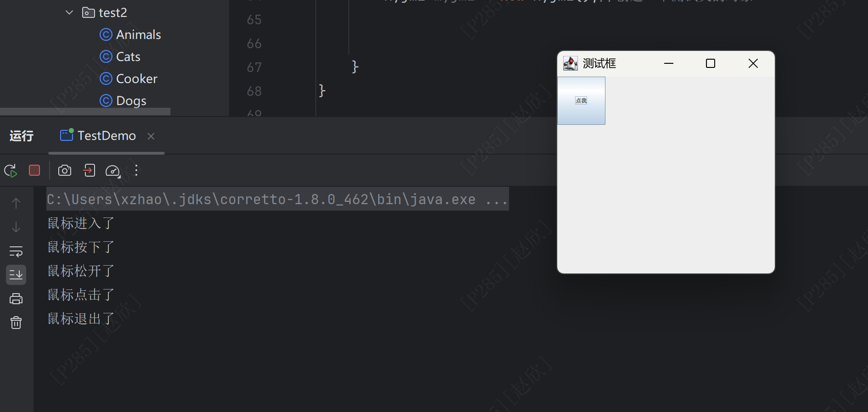Viewport: 868px width, 412px height.
Task: Click the print console icon
Action: tap(16, 299)
